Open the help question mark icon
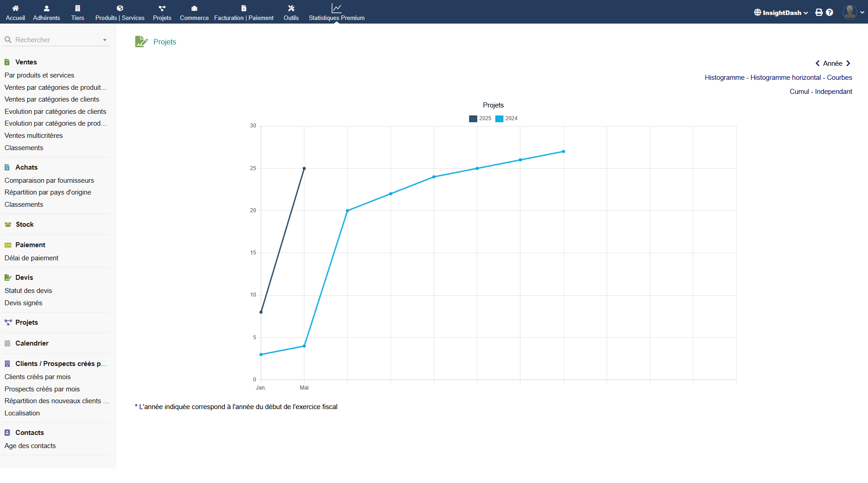Screen dimensions: 868x483 pos(829,13)
